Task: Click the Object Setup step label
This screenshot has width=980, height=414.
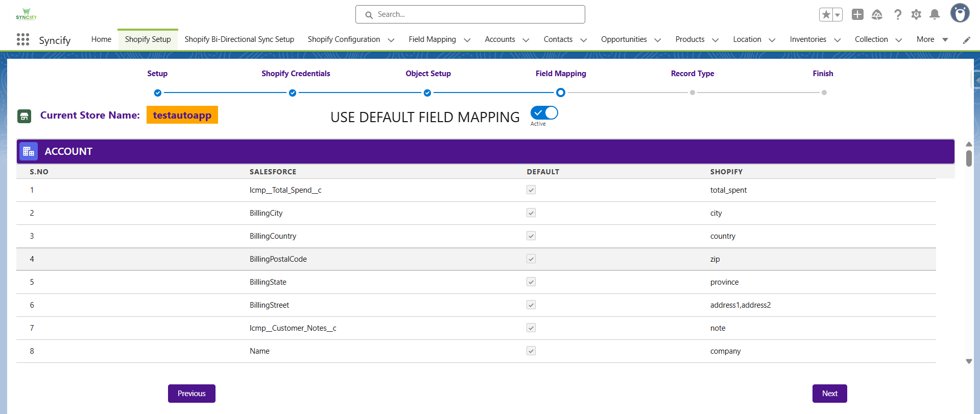Action: click(x=428, y=74)
